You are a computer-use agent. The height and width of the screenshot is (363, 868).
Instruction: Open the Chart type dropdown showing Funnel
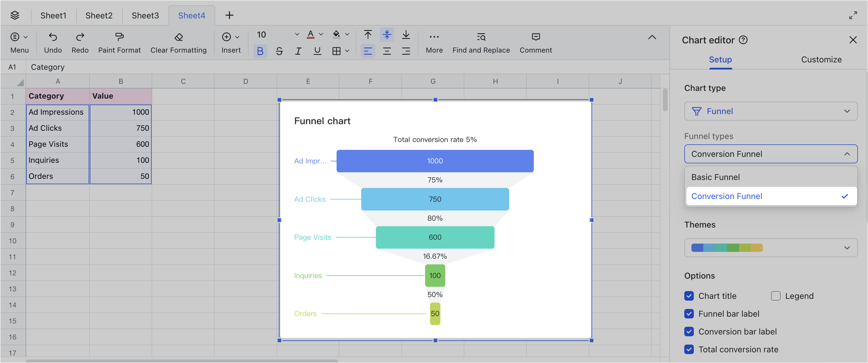(x=770, y=111)
